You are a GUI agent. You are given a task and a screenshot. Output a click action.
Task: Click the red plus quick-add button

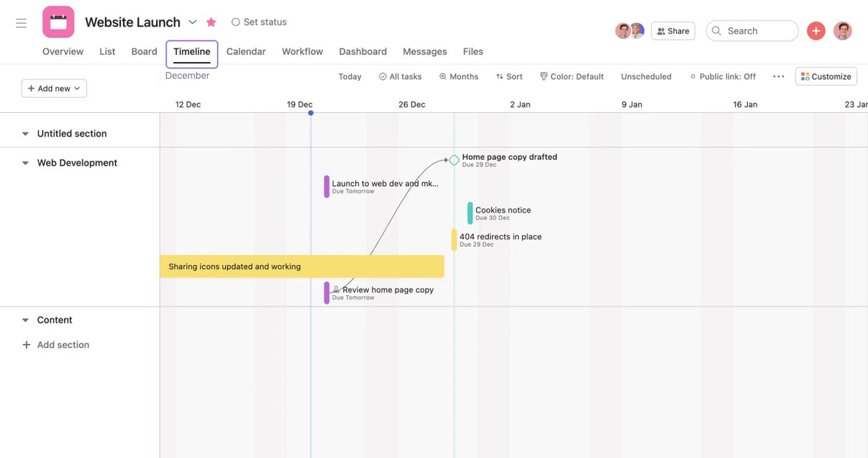point(816,30)
